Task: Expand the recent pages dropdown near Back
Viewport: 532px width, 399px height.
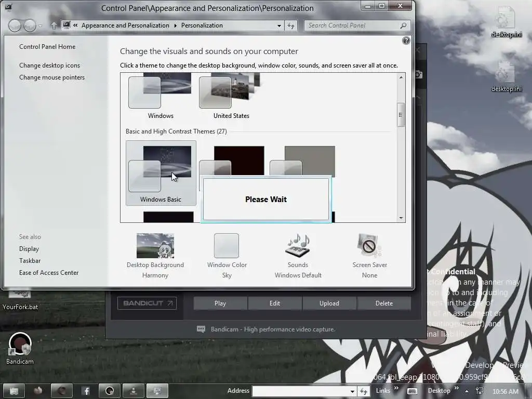Action: [x=41, y=26]
